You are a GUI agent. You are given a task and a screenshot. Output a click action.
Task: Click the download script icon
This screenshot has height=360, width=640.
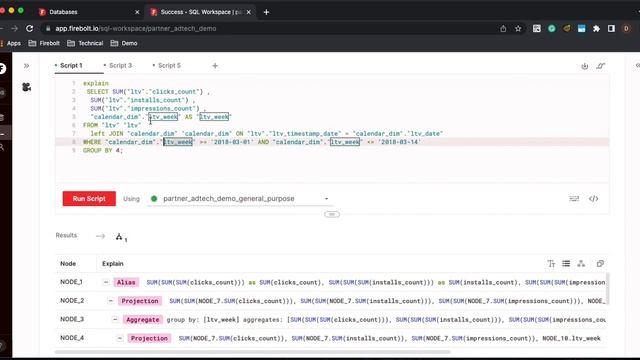coord(584,66)
